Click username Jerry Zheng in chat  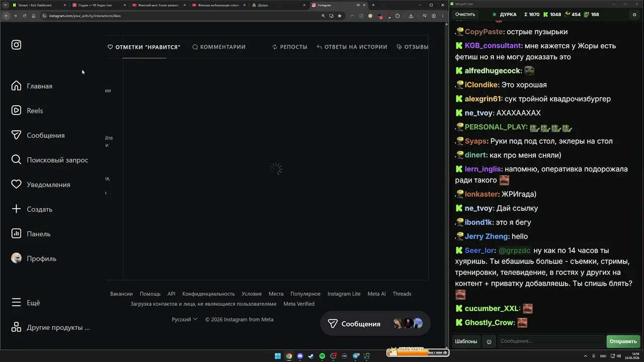click(487, 236)
